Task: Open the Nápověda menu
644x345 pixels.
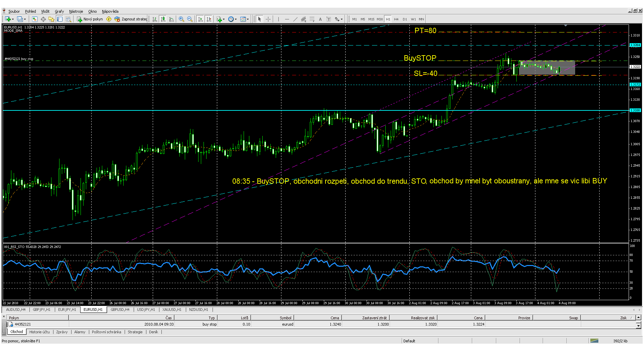Action: [110, 11]
